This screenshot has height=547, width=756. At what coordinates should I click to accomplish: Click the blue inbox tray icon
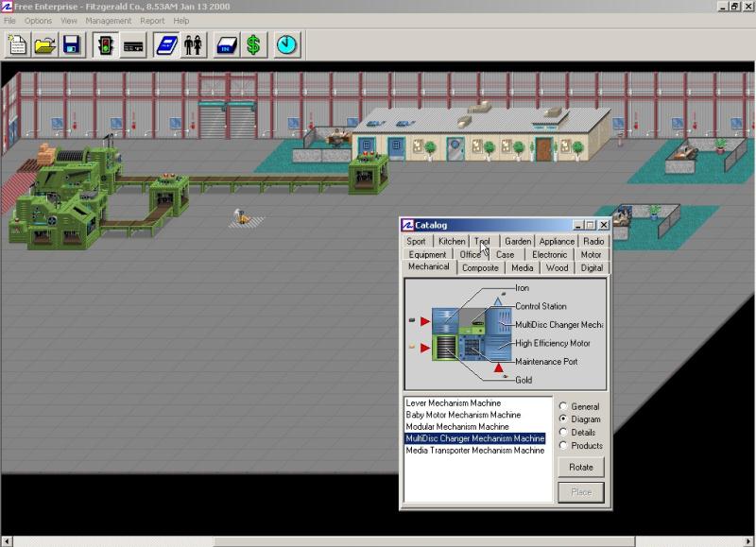(227, 44)
